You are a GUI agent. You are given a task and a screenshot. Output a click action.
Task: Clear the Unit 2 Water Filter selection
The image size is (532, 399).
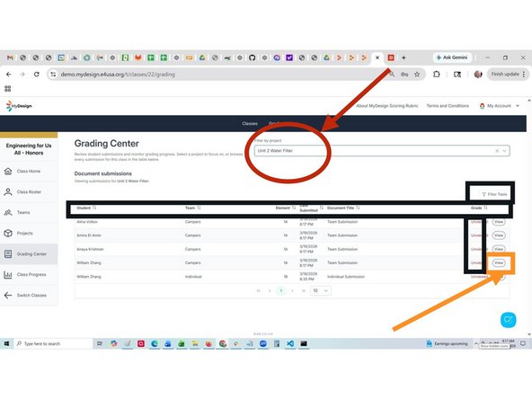[x=497, y=151]
